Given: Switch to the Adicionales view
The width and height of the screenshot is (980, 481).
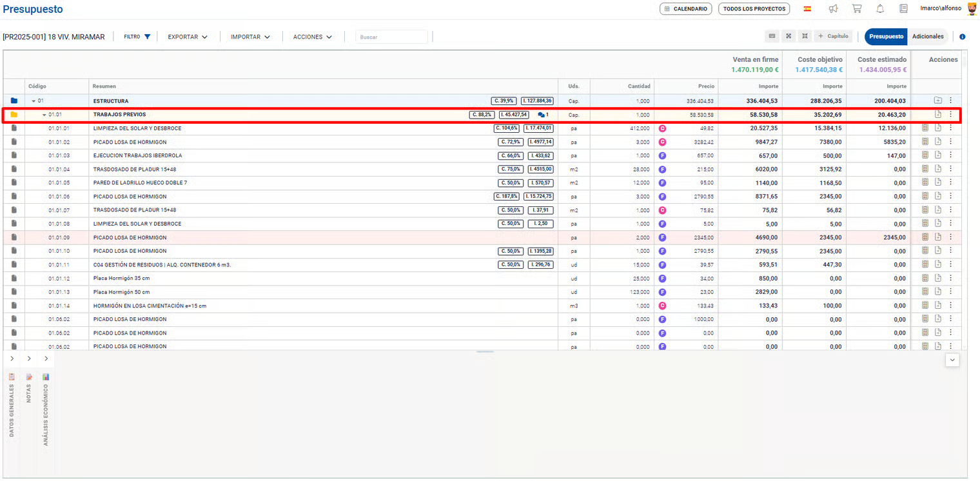Looking at the screenshot, I should 928,37.
